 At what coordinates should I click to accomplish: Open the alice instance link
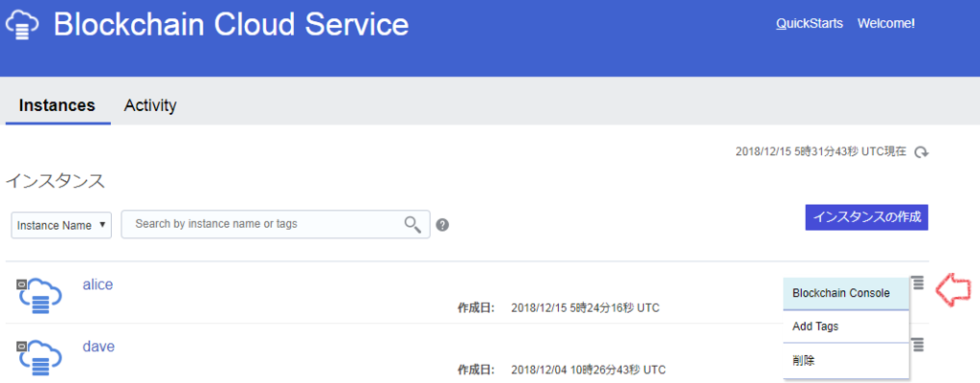coord(98,284)
